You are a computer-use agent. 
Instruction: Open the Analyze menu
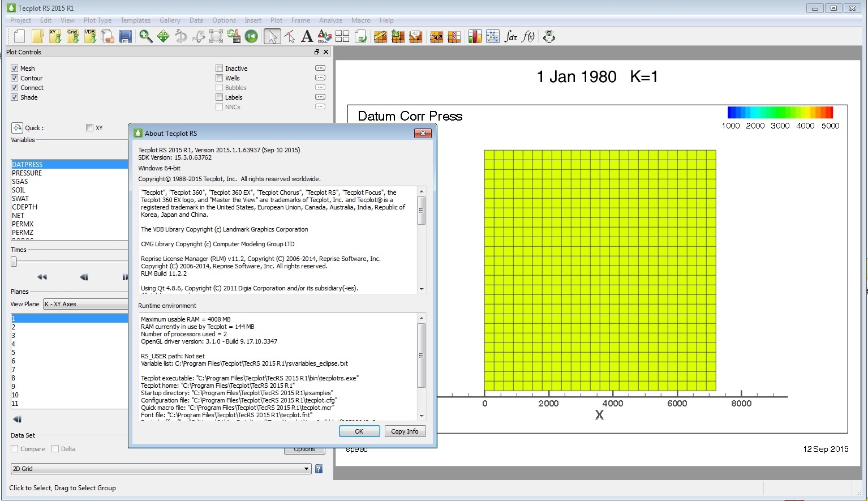tap(330, 20)
